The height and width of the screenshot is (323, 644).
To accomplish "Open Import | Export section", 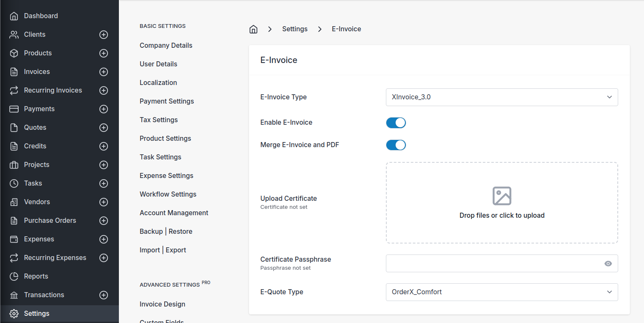I will pos(163,250).
